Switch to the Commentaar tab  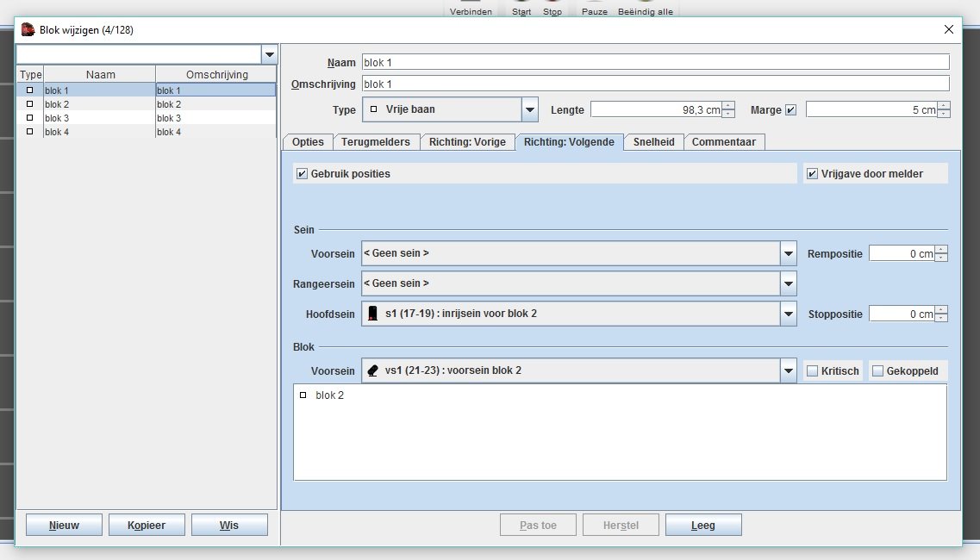[x=724, y=142]
